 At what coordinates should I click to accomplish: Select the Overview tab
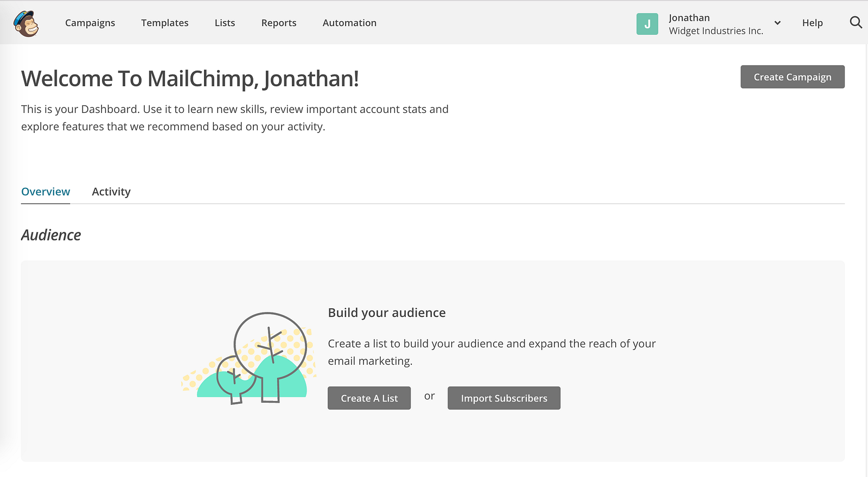tap(46, 192)
